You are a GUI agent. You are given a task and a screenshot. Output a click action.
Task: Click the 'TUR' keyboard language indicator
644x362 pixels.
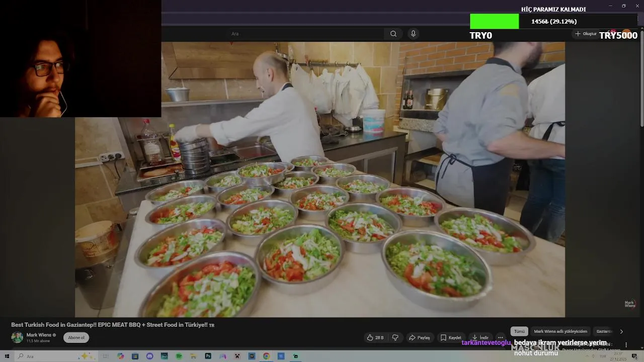603,356
